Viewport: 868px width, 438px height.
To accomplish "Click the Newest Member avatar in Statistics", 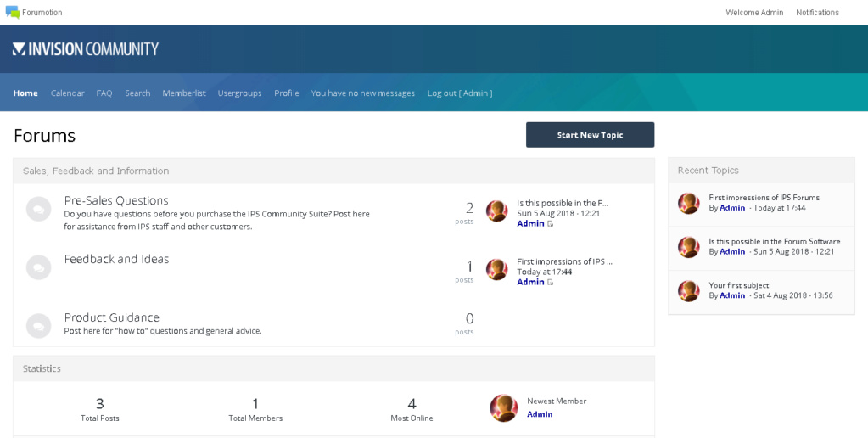I will coord(504,408).
